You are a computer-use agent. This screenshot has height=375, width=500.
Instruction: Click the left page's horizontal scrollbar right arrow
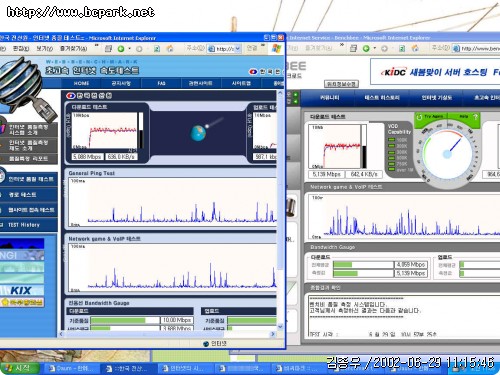273,334
